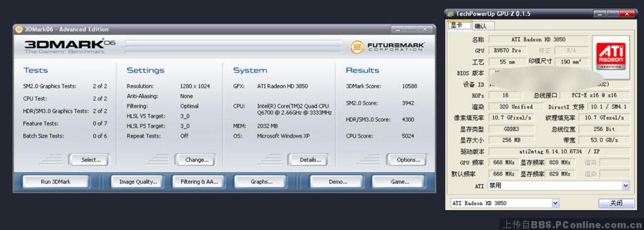This screenshot has width=644, height=230.
Task: Start benchmark with Run 3DMark
Action: pyautogui.click(x=56, y=182)
